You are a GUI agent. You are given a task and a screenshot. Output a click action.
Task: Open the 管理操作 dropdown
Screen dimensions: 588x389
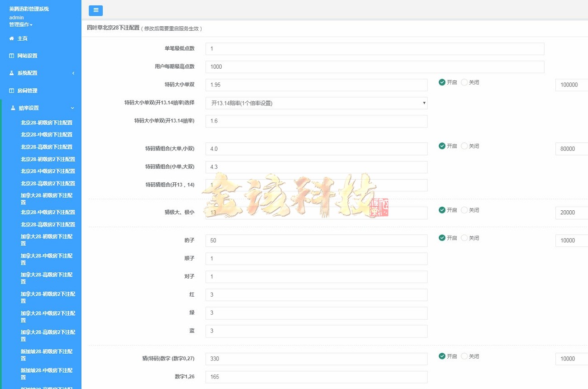[x=20, y=24]
